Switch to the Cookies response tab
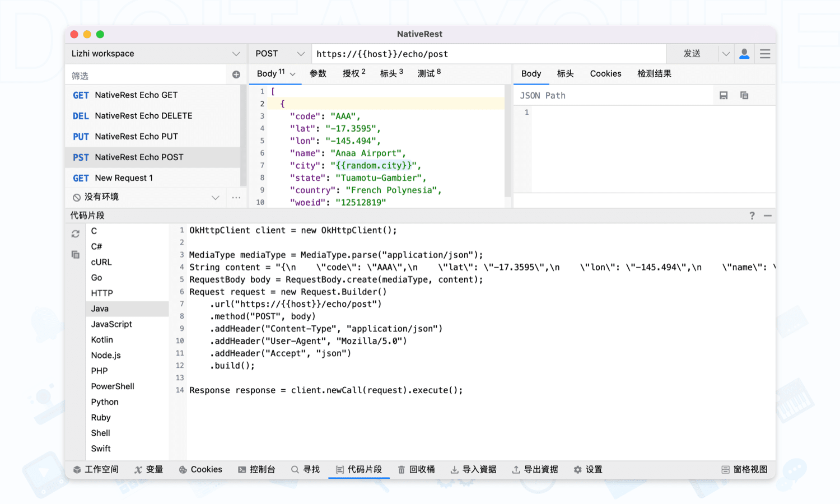The image size is (840, 504). 605,74
